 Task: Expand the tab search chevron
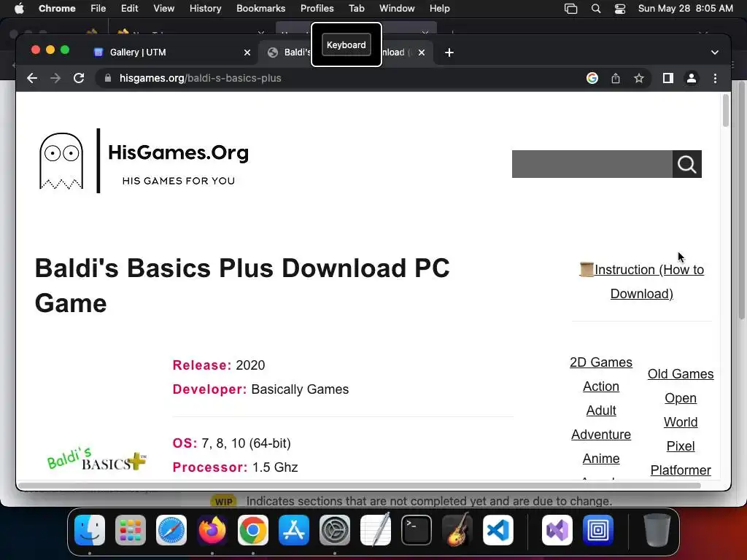point(715,52)
